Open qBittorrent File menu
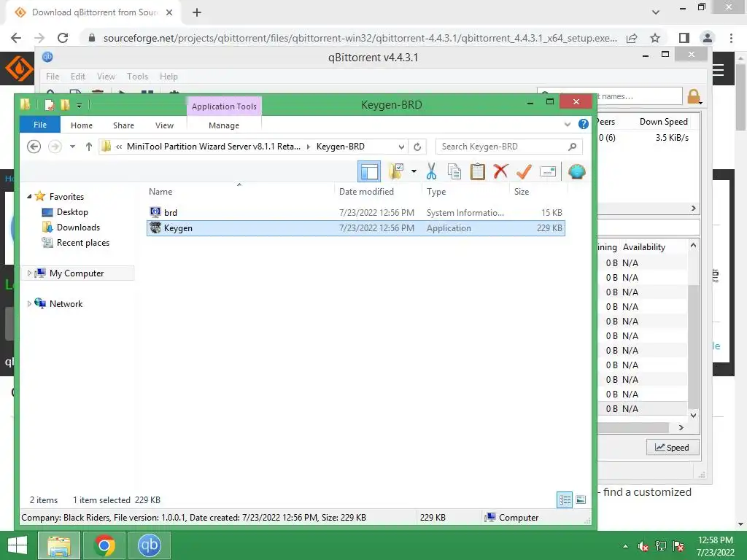 [x=53, y=76]
